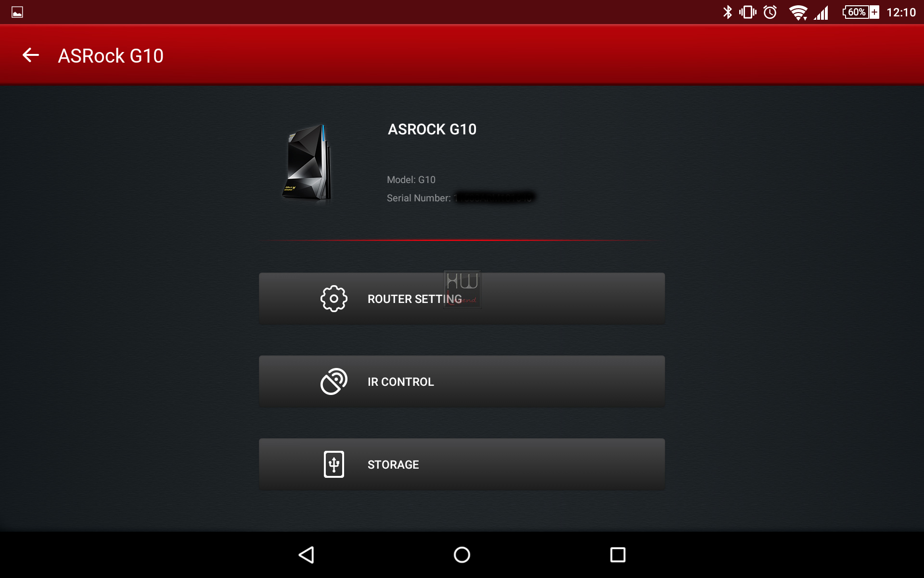Tap the Android home circle button
Screen dimensions: 924x578
point(462,555)
